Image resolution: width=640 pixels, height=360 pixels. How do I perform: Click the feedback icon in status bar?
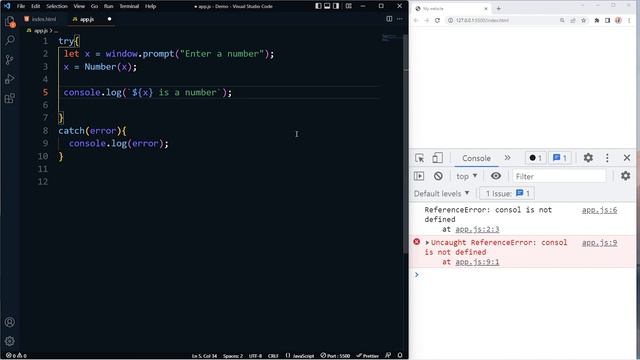[388, 356]
